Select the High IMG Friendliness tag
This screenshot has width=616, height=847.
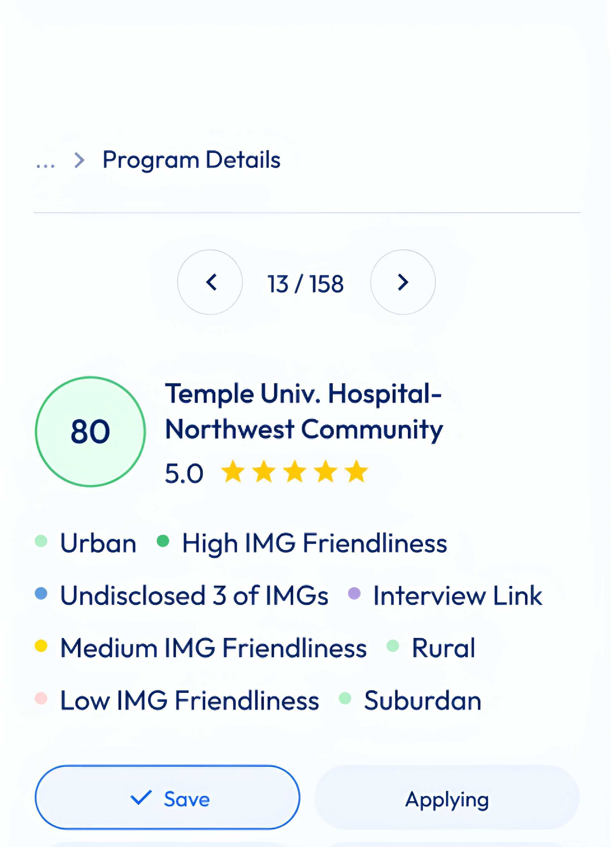315,544
